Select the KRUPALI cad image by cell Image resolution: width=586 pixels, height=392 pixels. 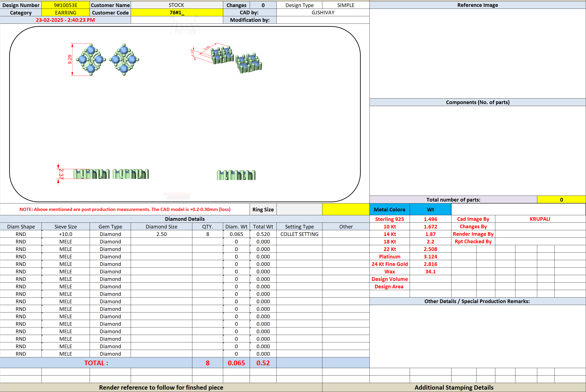(x=540, y=219)
